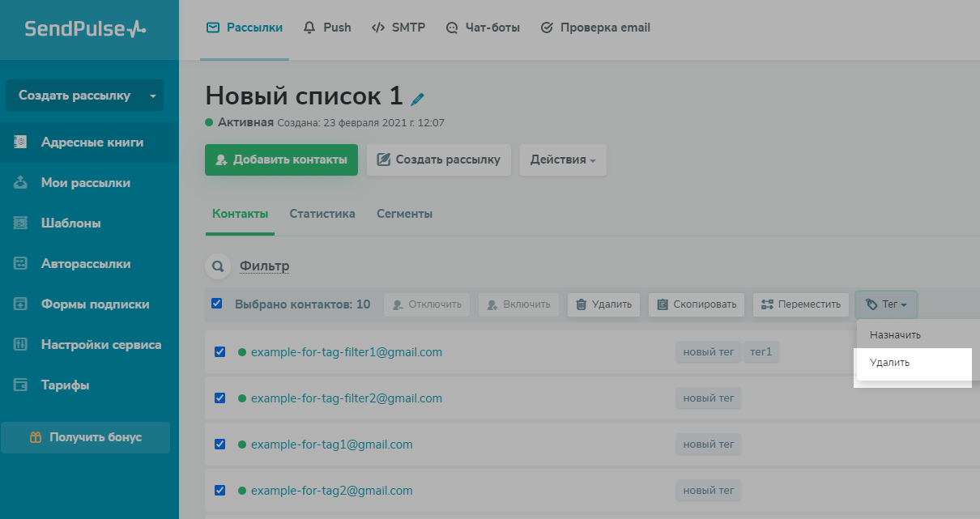Uncheck example-for-tag2@gmail.com contact checkbox

[x=219, y=490]
